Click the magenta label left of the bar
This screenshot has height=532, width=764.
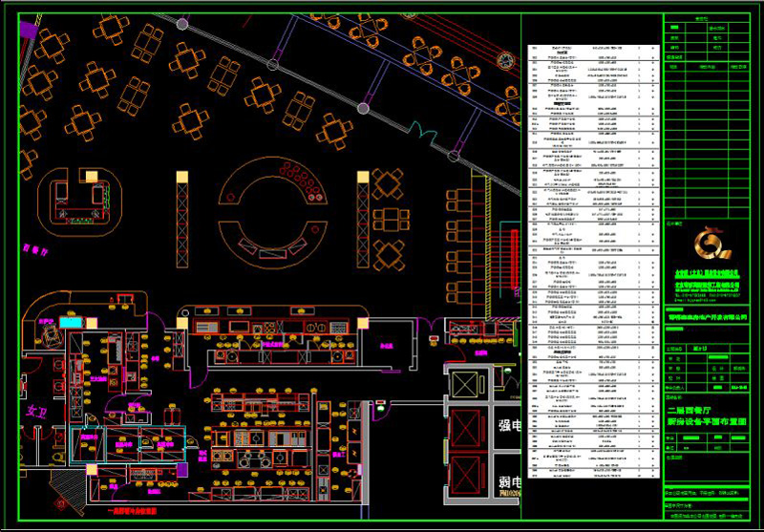34,249
